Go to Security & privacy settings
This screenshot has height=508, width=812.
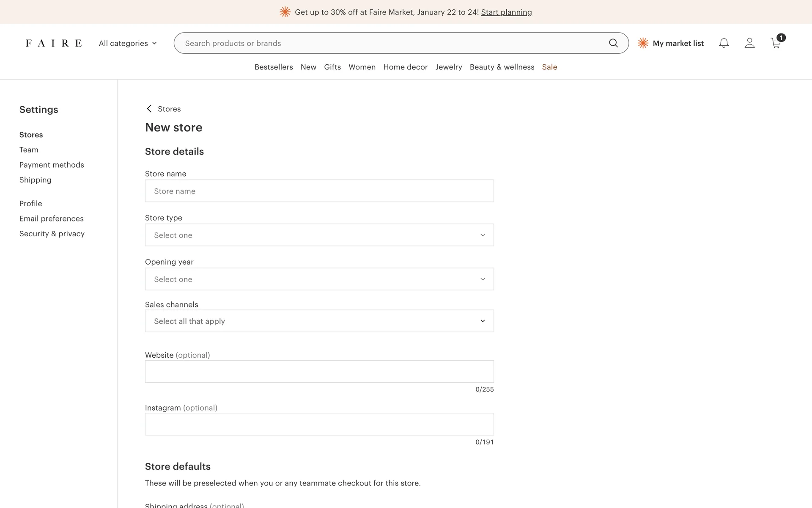(x=52, y=234)
